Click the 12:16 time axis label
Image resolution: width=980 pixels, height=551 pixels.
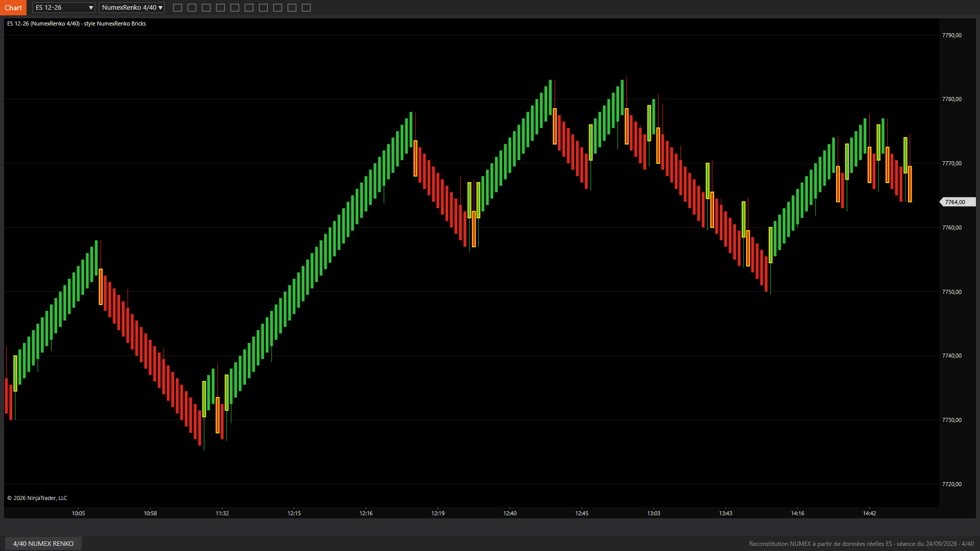pyautogui.click(x=366, y=513)
